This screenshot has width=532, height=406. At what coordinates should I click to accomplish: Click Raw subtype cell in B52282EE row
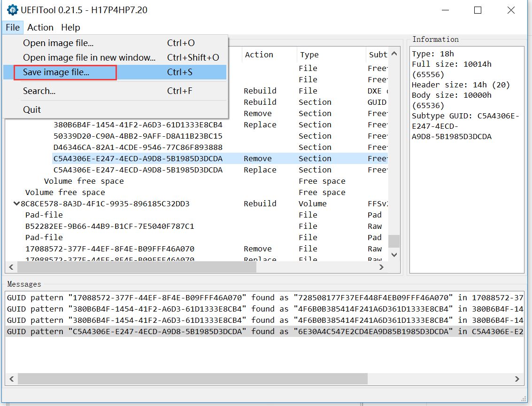click(x=375, y=226)
